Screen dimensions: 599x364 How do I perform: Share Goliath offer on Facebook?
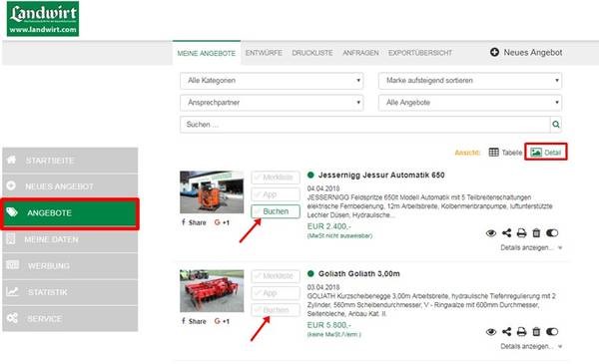(x=194, y=321)
